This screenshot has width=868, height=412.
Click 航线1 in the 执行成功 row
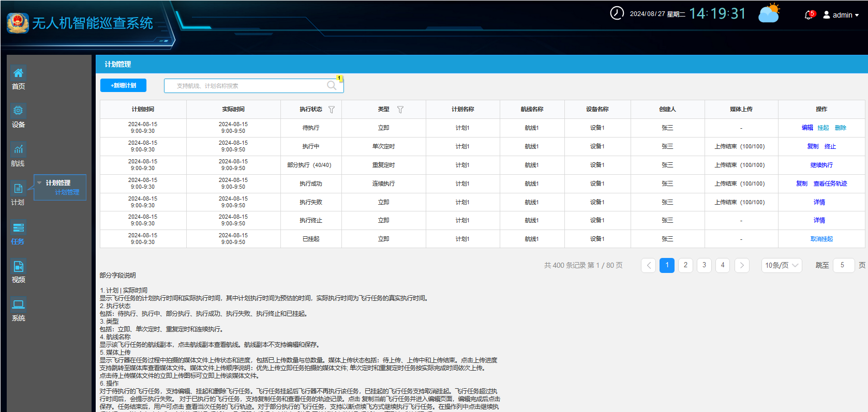(x=532, y=184)
